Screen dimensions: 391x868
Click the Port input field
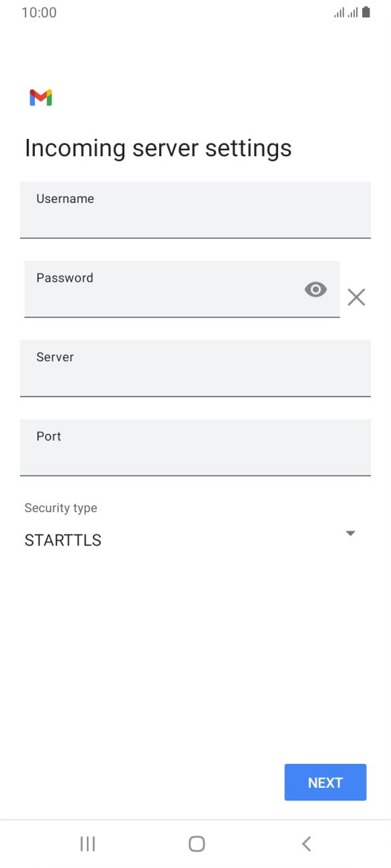point(195,447)
